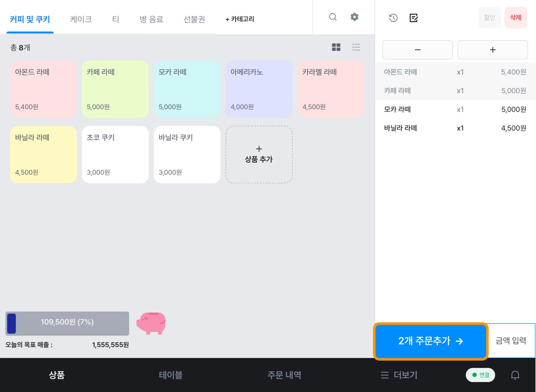536x392 pixels.
Task: Open order history clock icon
Action: click(393, 18)
